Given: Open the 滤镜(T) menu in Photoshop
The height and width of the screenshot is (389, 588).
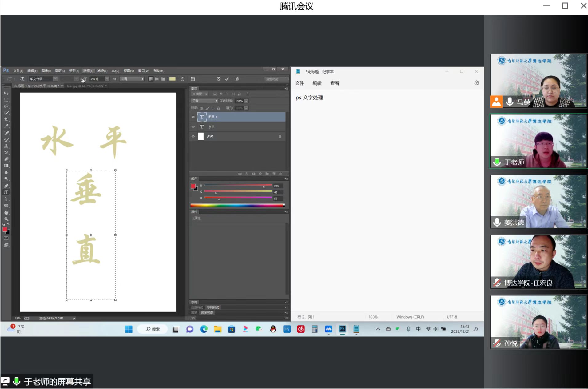Looking at the screenshot, I should pos(102,71).
